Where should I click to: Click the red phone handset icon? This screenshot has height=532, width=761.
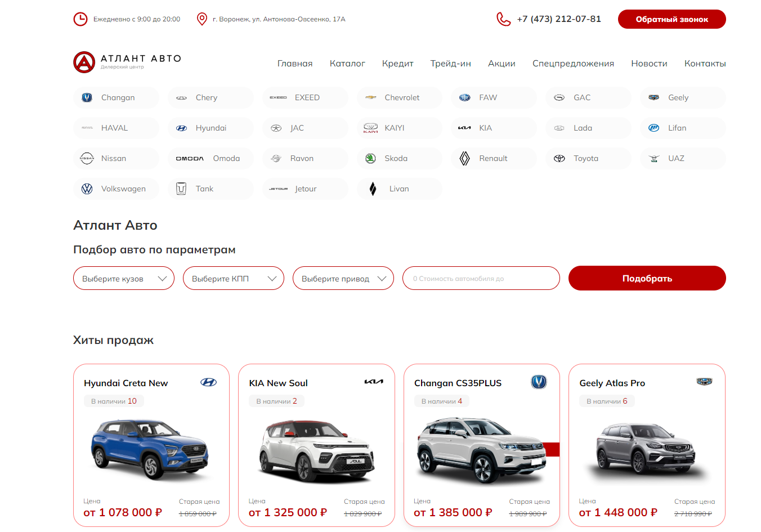click(x=503, y=19)
